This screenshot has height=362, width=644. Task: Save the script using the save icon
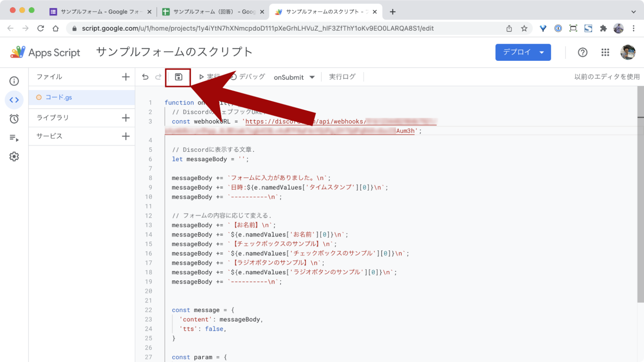178,76
